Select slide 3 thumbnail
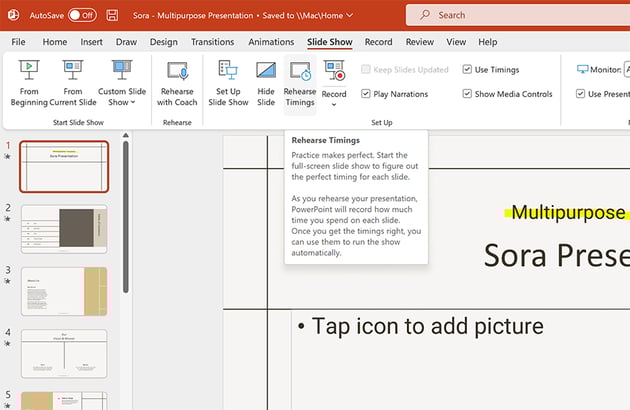 tap(64, 291)
